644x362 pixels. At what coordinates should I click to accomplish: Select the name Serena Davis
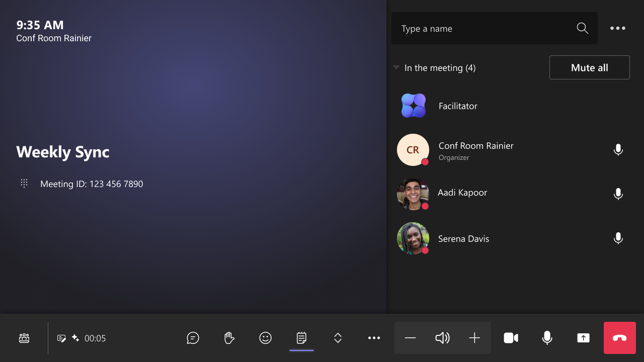pos(463,239)
